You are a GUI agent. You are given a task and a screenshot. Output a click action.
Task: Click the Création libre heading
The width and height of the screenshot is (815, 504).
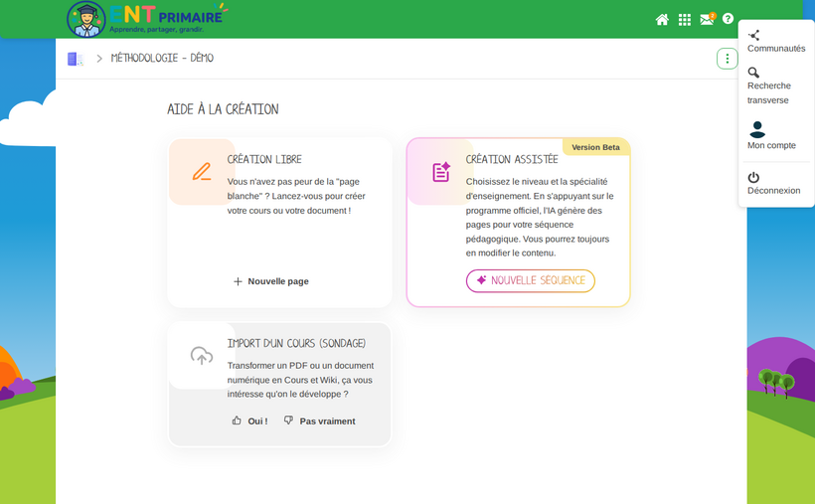264,159
